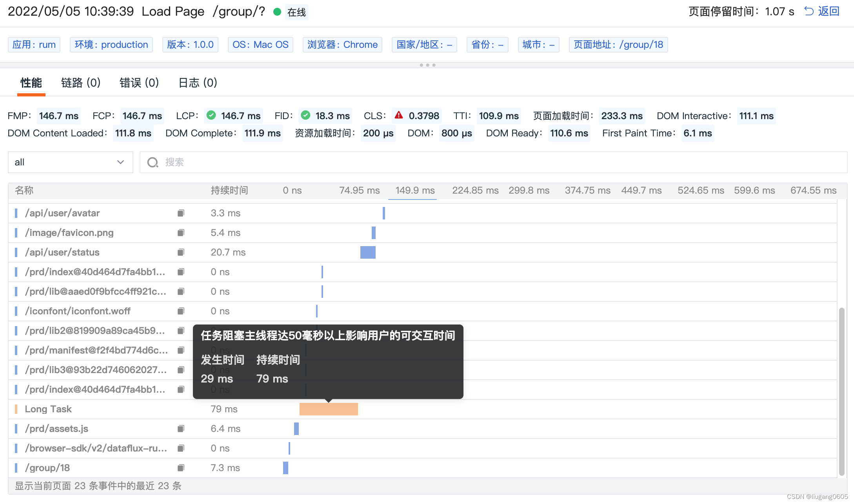This screenshot has height=504, width=854.
Task: Click the 版本: 1.0.0 tag
Action: pyautogui.click(x=190, y=45)
